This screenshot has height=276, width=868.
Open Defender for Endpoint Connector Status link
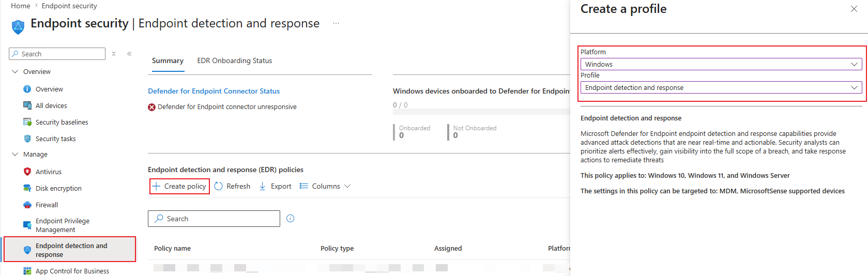[x=214, y=91]
